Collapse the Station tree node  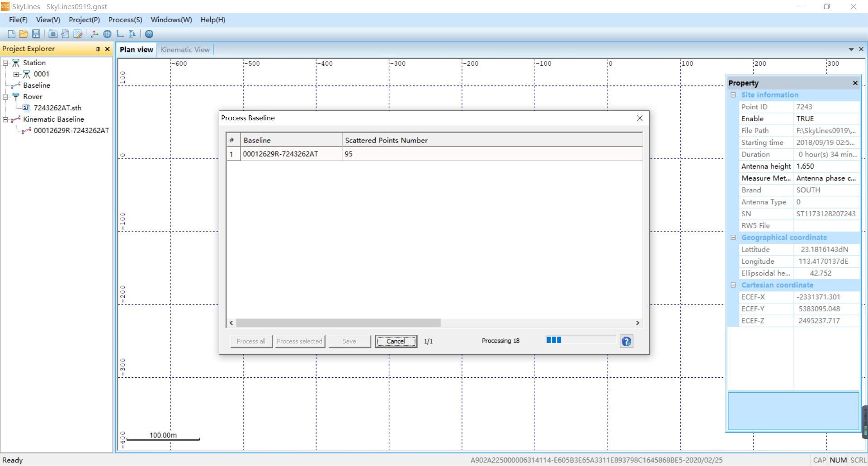pyautogui.click(x=5, y=63)
